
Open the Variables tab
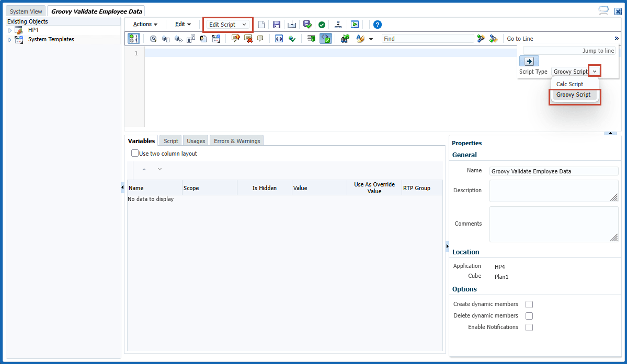point(141,141)
